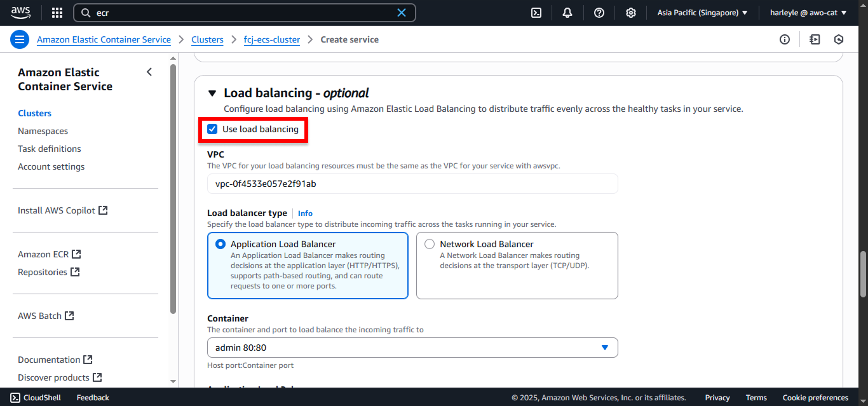868x406 pixels.
Task: Open fcj-ecs-cluster breadcrumb link
Action: (x=272, y=39)
